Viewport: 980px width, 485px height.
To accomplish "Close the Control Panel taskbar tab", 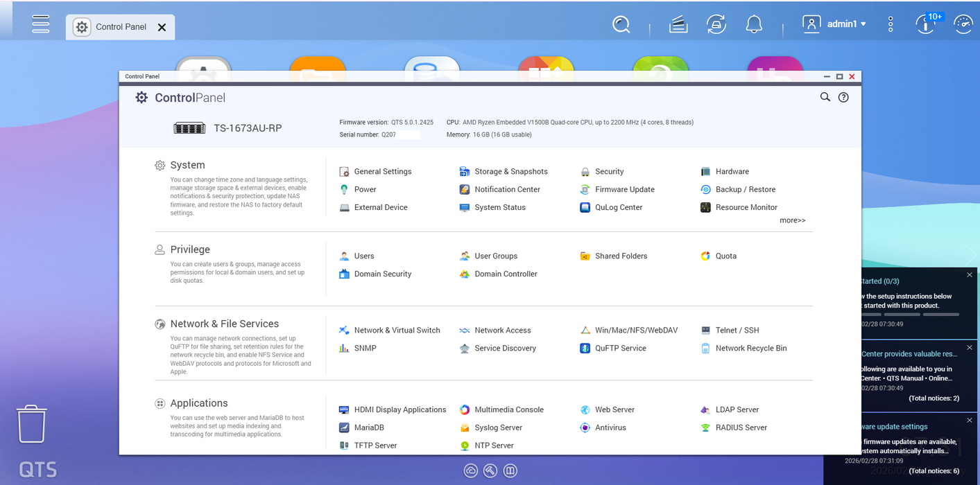I will pyautogui.click(x=162, y=28).
